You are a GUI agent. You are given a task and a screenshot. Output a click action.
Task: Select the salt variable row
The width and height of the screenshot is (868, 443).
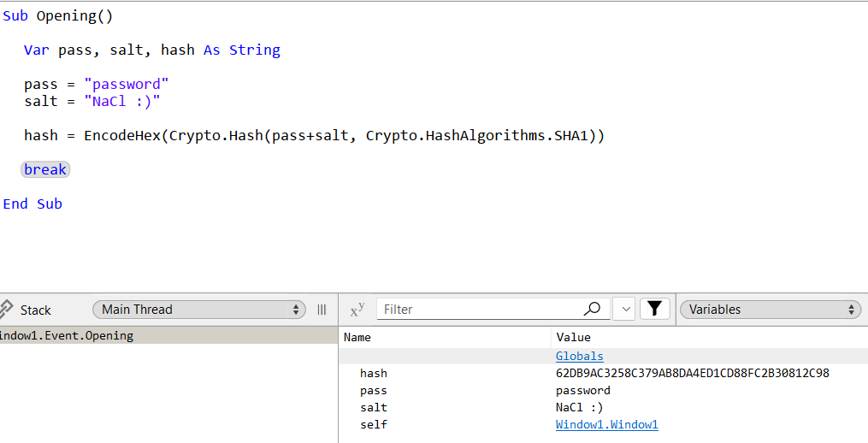[x=604, y=408]
